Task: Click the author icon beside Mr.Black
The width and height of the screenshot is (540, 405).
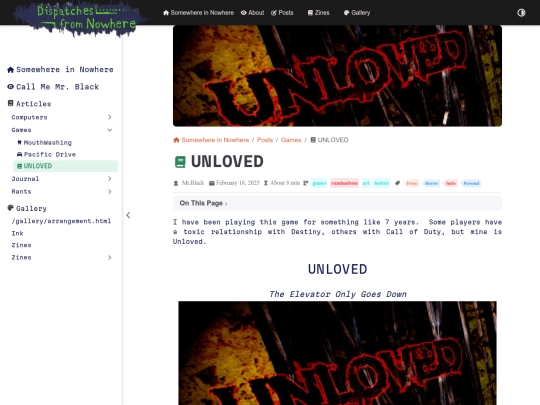Action: pyautogui.click(x=176, y=183)
